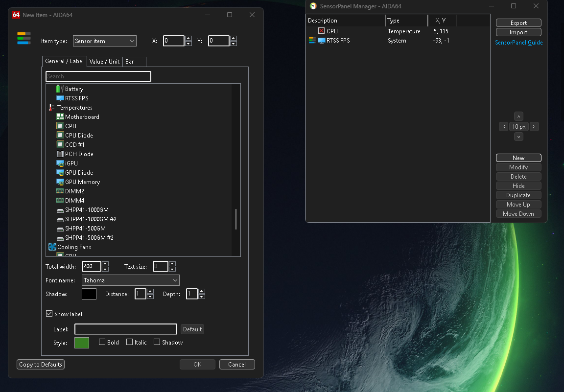Image resolution: width=564 pixels, height=392 pixels.
Task: Pick the SHPP41-1000GM drive icon
Action: (60, 210)
